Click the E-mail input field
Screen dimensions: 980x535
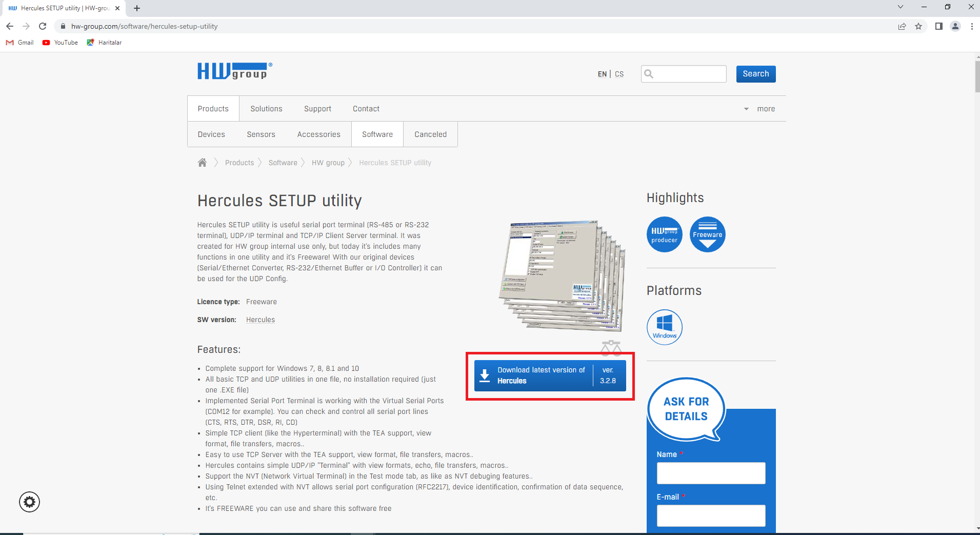pyautogui.click(x=711, y=516)
